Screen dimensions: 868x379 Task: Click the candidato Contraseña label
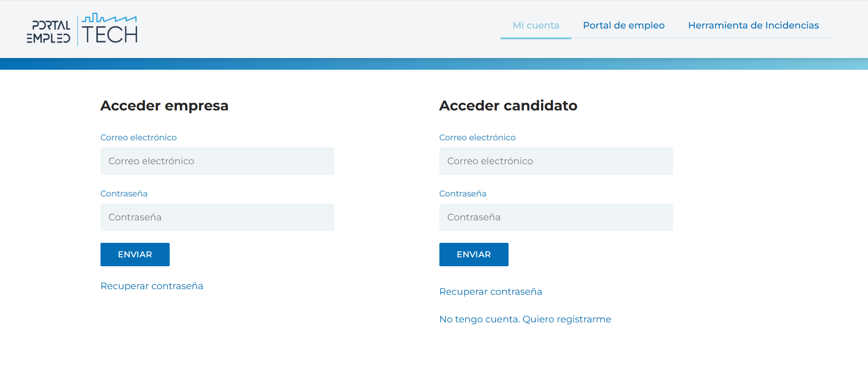463,194
